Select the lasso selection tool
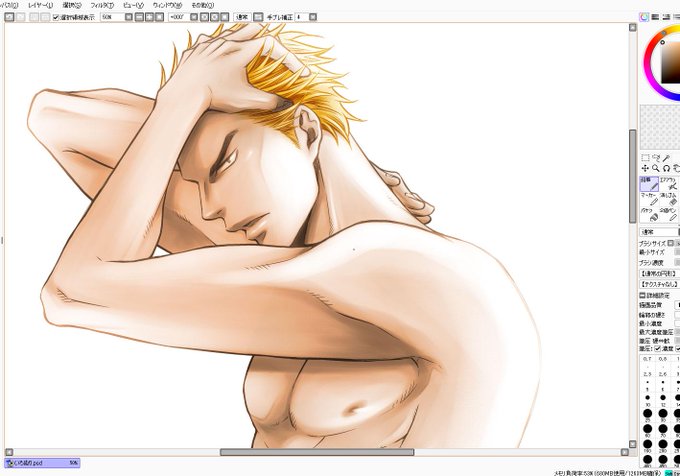The width and height of the screenshot is (680, 476). [656, 158]
